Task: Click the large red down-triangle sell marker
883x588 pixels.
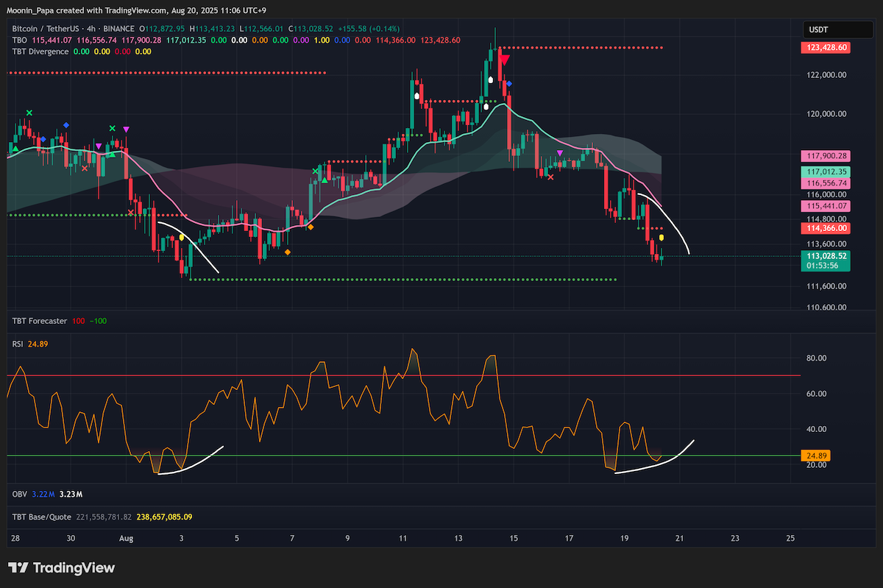Action: point(505,61)
